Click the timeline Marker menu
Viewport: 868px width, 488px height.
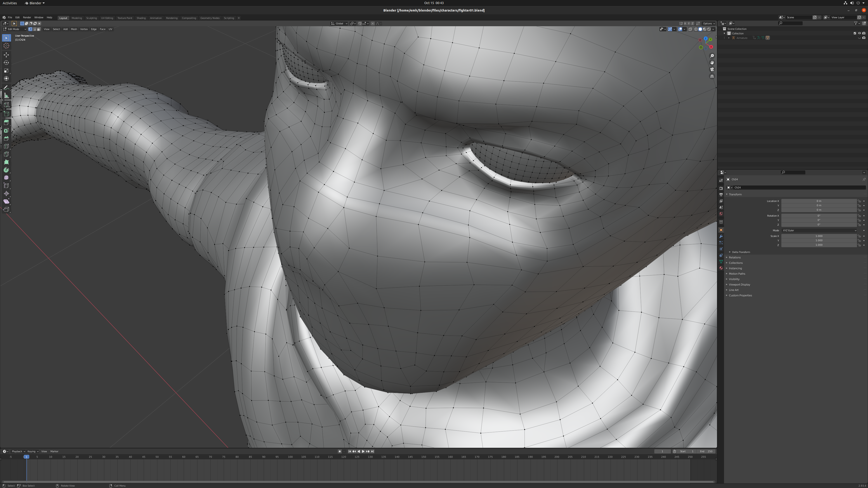coord(54,451)
